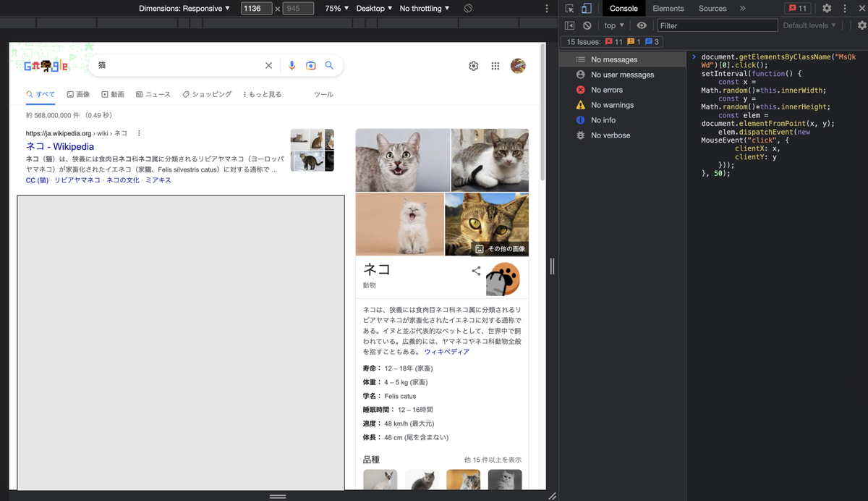Open the ツール search tools
This screenshot has height=501, width=868.
(x=323, y=94)
